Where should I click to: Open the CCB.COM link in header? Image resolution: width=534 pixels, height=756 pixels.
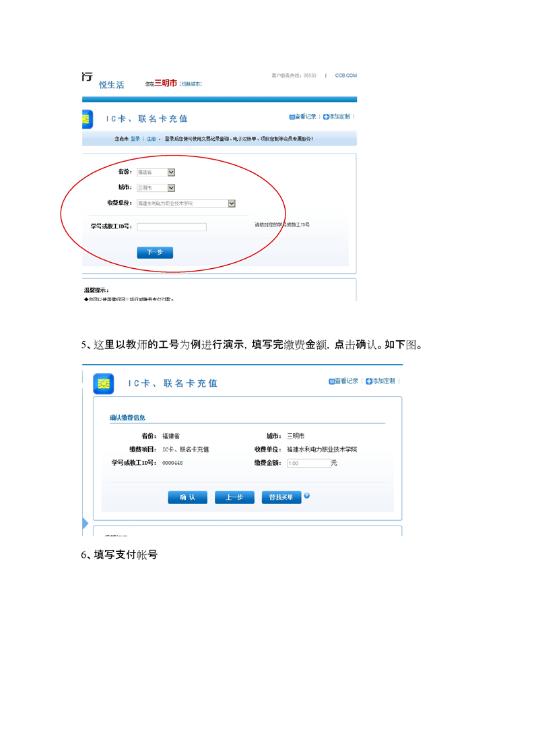(345, 76)
